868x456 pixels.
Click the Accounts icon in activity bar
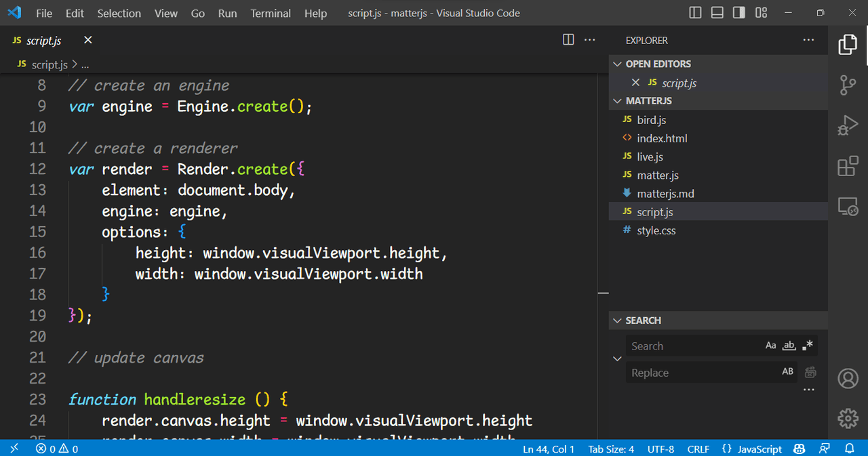click(x=848, y=379)
